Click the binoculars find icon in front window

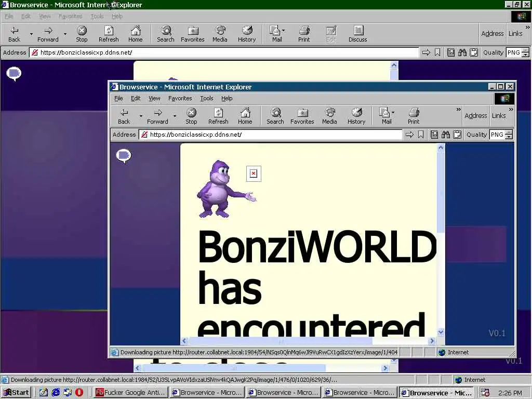(x=445, y=135)
